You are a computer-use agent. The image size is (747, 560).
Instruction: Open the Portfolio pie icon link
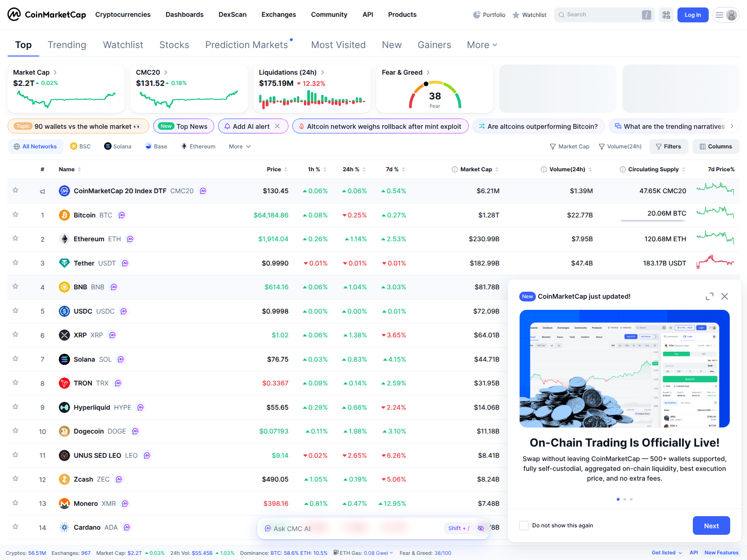pyautogui.click(x=489, y=15)
